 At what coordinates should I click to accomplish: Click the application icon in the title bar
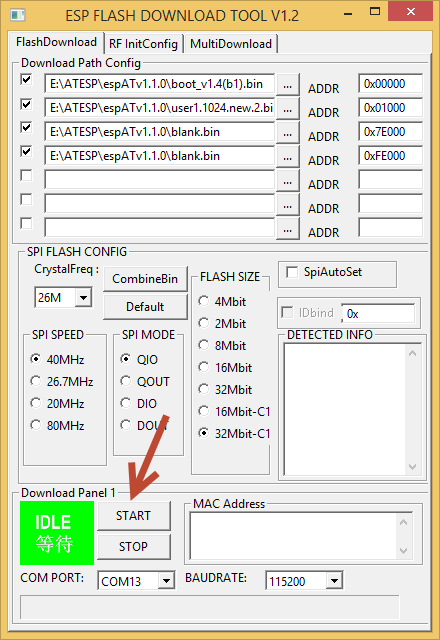point(18,15)
